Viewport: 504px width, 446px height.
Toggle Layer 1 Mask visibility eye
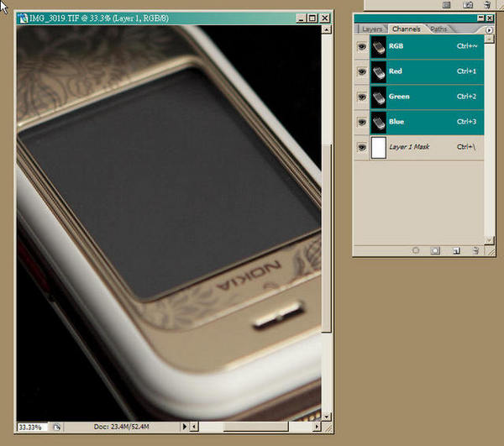(362, 147)
